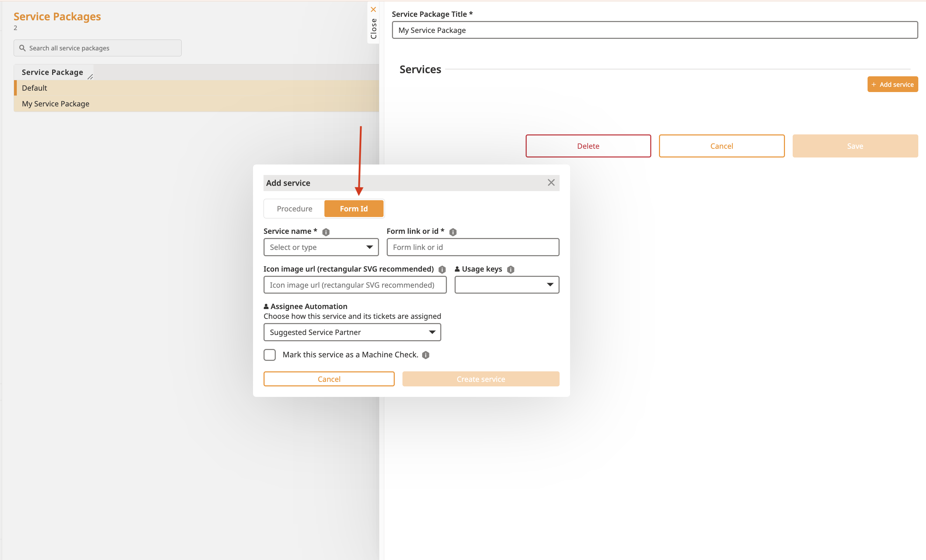Select the Default service package row
The width and height of the screenshot is (926, 560).
point(35,87)
